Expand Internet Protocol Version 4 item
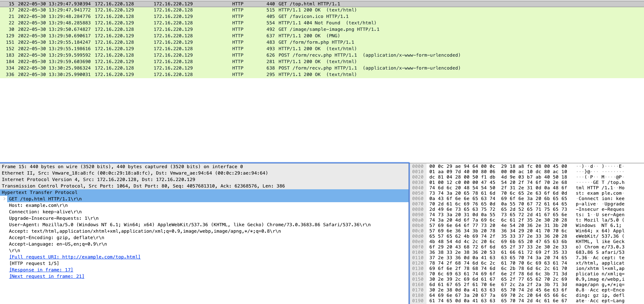Screen dimensions: 644x304 [98, 180]
